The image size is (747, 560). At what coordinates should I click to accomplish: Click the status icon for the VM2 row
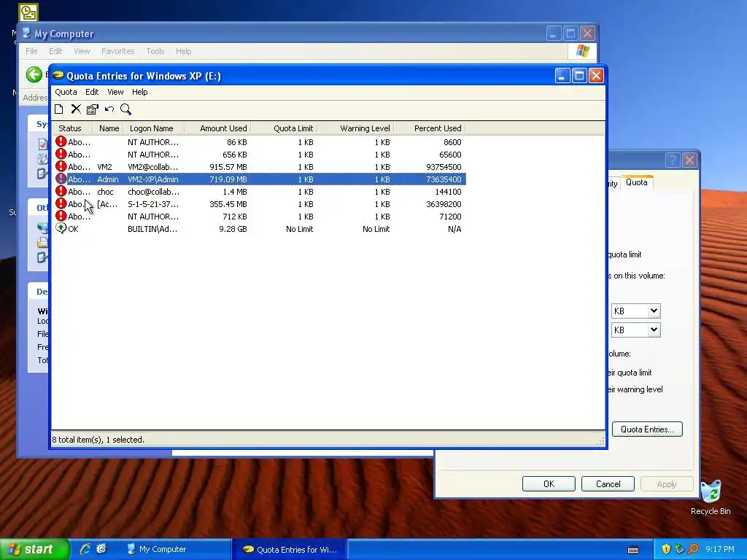[x=61, y=166]
